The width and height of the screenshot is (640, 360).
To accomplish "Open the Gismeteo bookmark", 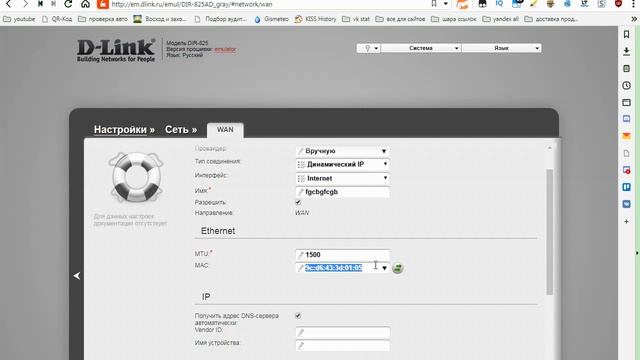I will (271, 19).
